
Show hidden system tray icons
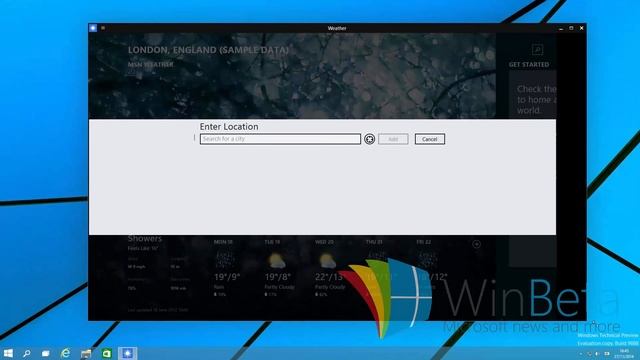tap(581, 354)
